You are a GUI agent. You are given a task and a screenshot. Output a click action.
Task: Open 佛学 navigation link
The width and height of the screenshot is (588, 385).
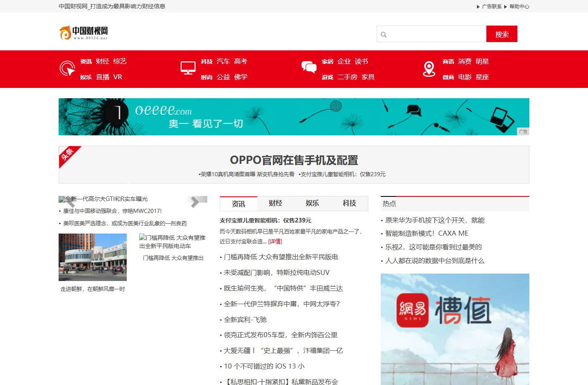coord(241,77)
